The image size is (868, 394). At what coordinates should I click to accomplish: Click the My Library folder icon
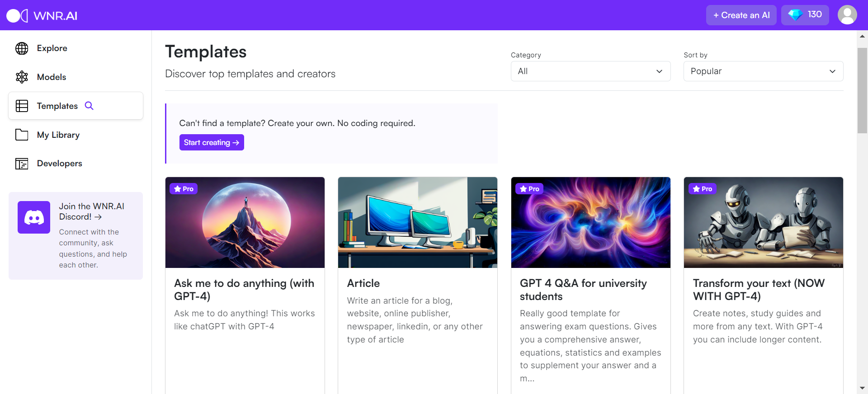point(22,135)
